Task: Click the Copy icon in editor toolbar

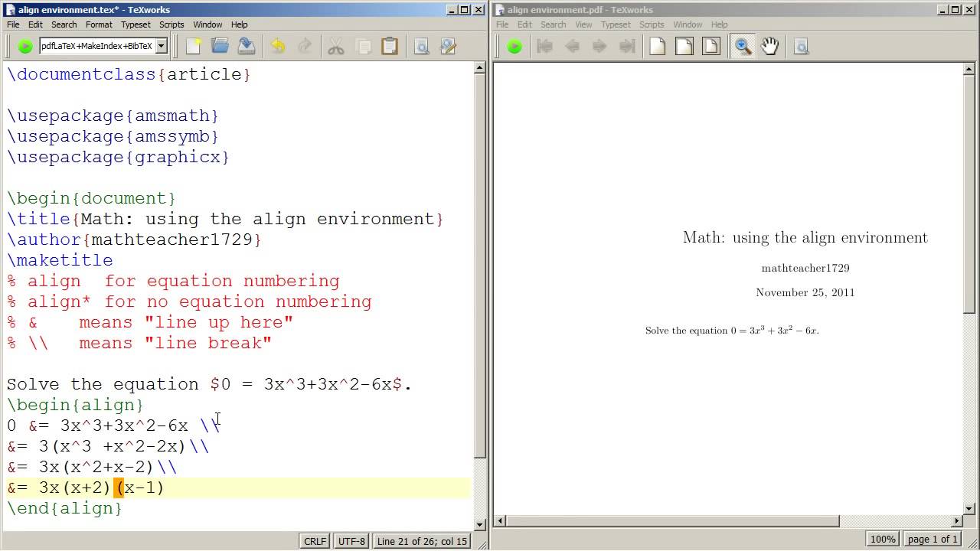Action: click(x=363, y=47)
